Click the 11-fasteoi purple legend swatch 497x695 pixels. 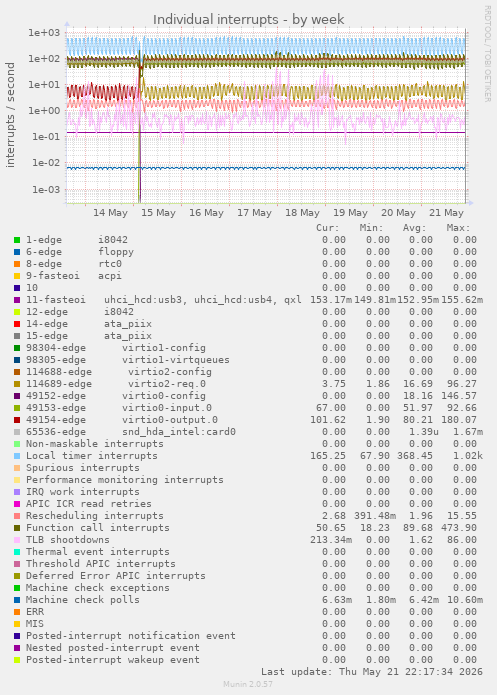point(17,300)
